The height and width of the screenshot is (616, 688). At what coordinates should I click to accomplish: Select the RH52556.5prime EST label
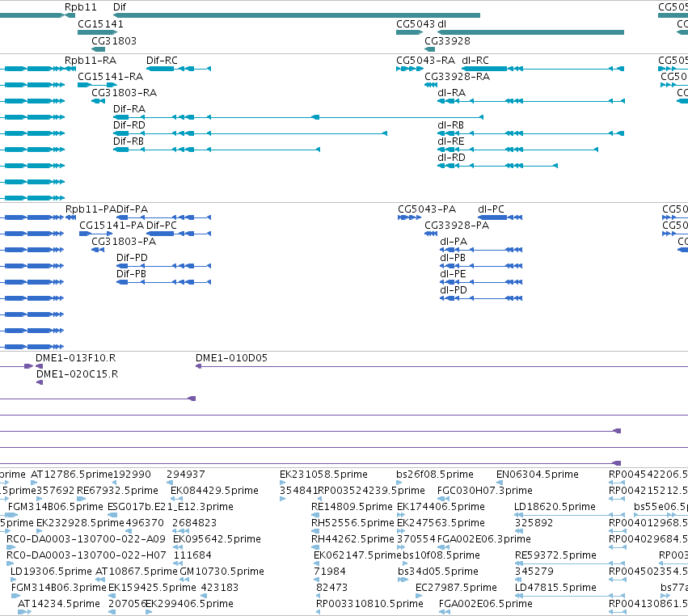tap(352, 523)
